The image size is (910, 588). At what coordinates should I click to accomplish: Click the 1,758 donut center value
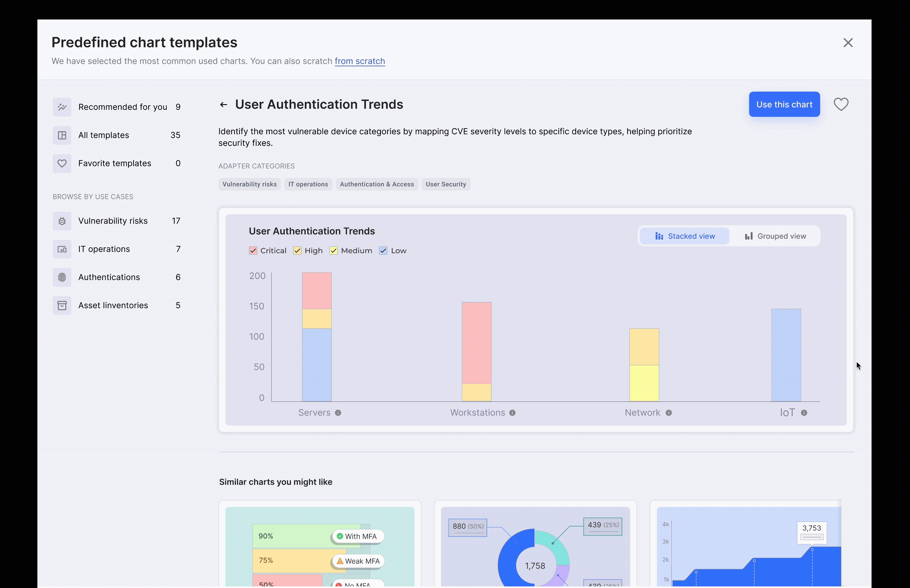[x=535, y=566]
